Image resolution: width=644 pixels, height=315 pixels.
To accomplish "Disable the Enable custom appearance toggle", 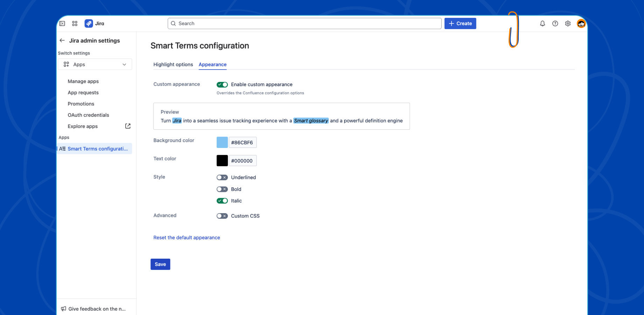I will (222, 84).
